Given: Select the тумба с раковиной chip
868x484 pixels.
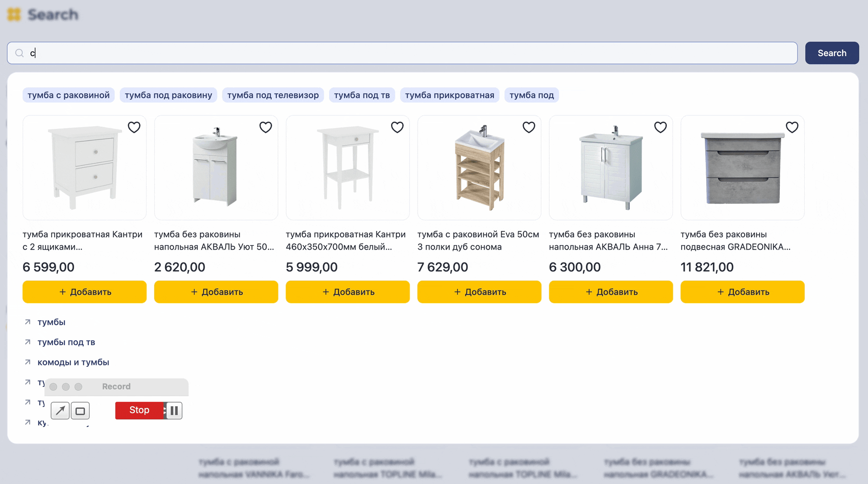Looking at the screenshot, I should click(x=68, y=95).
